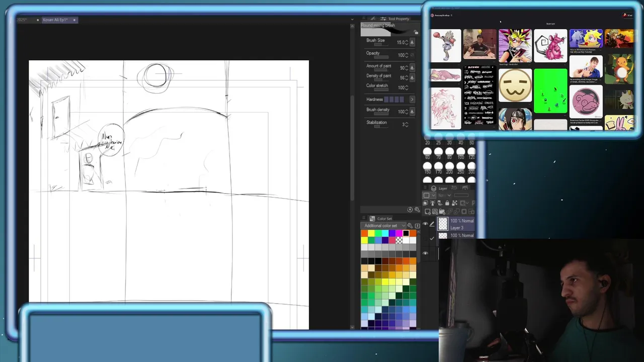Click the Density of paint dynamics button
644x362 pixels.
(412, 77)
